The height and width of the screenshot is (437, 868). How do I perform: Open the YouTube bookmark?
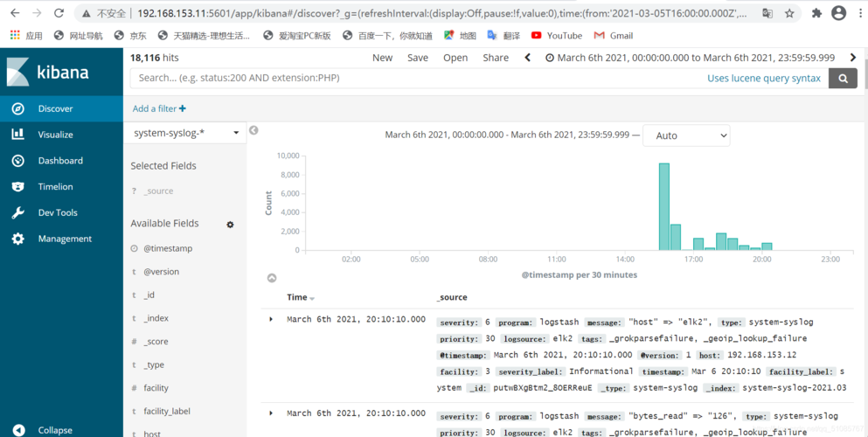[x=556, y=36]
